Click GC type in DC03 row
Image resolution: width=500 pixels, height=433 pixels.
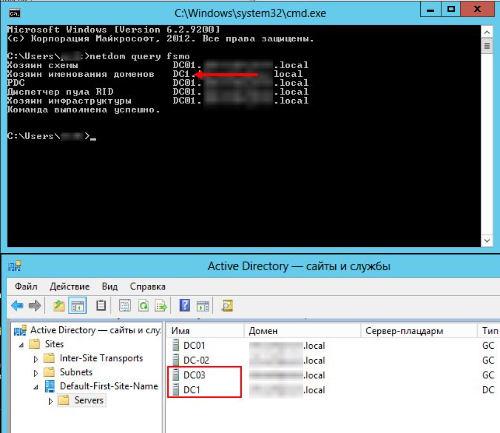488,375
